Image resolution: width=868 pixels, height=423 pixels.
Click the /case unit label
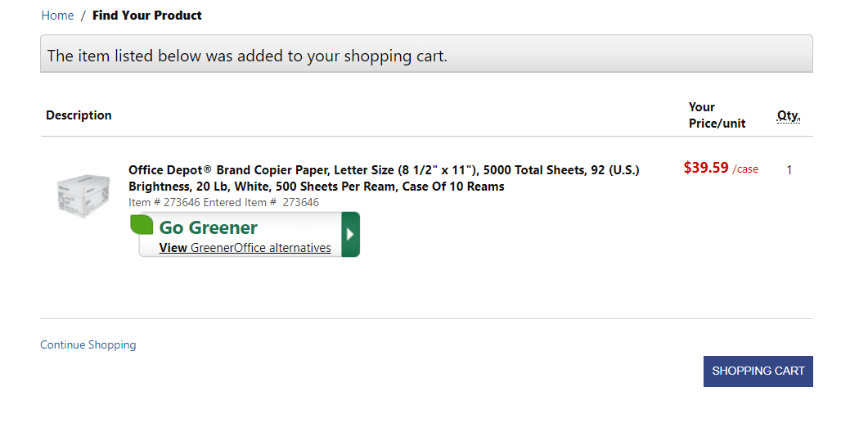(x=745, y=169)
